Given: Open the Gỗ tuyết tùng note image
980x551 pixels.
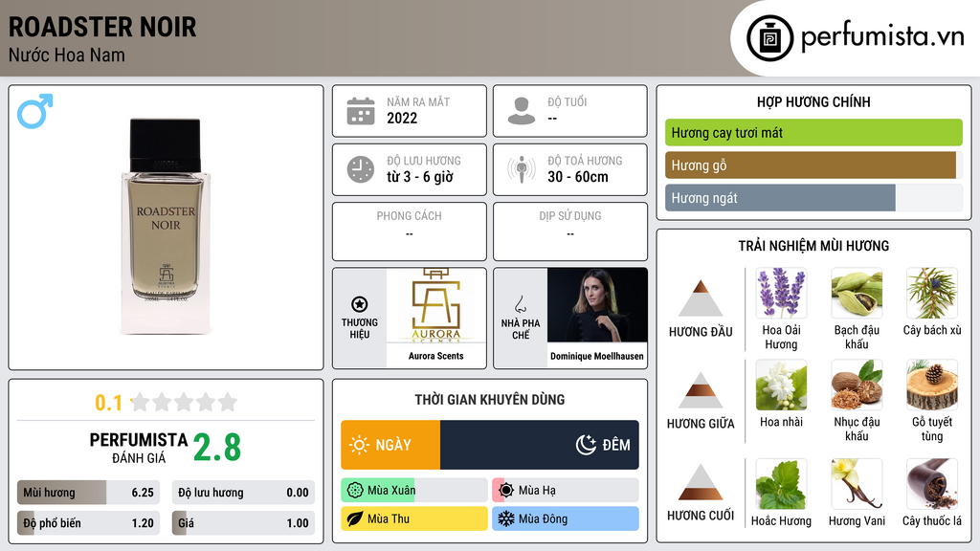Looking at the screenshot, I should (932, 386).
